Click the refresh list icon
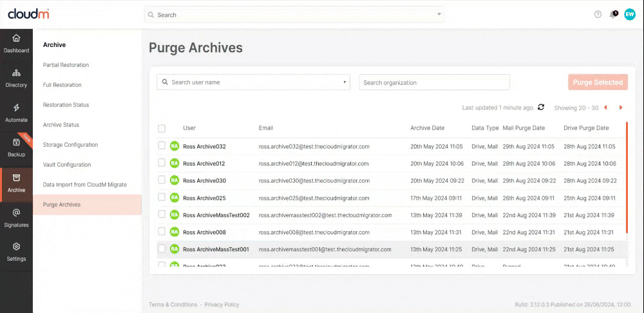 pos(541,107)
